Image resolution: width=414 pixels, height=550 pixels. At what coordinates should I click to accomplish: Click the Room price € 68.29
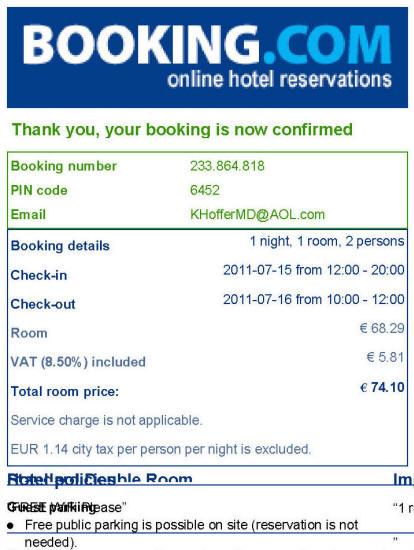click(382, 328)
